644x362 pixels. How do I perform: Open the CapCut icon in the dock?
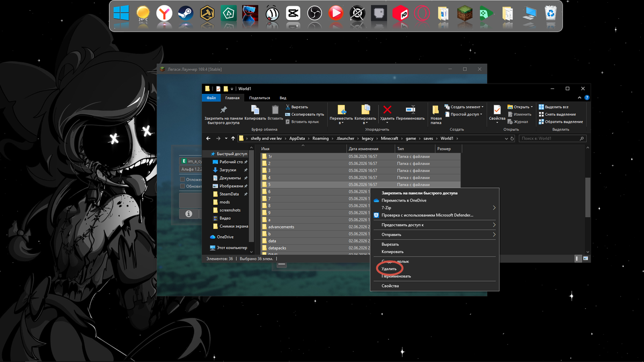(293, 13)
